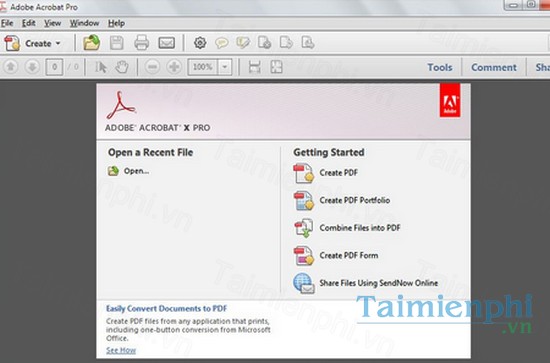Screen dimensions: 550x363
Task: Click the page number input field
Action: [x=54, y=67]
